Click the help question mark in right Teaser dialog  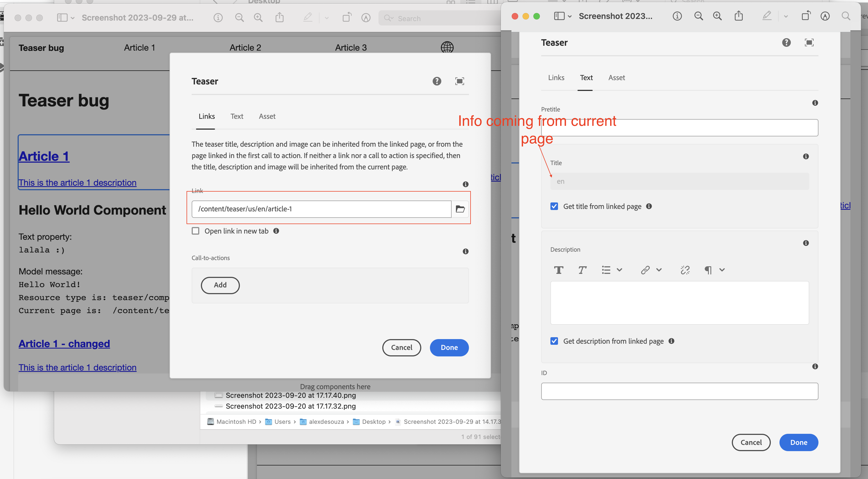(x=786, y=42)
